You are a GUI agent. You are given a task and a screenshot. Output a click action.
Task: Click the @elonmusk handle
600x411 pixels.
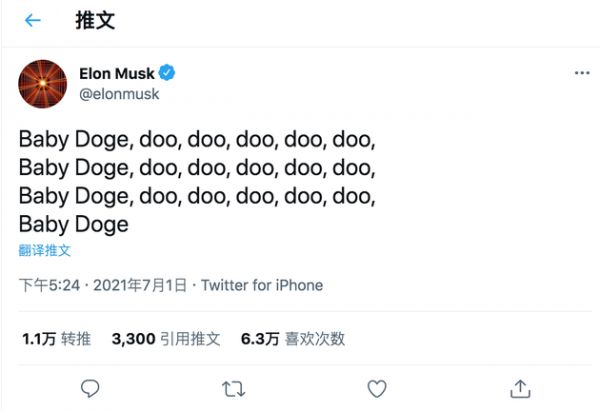(119, 93)
